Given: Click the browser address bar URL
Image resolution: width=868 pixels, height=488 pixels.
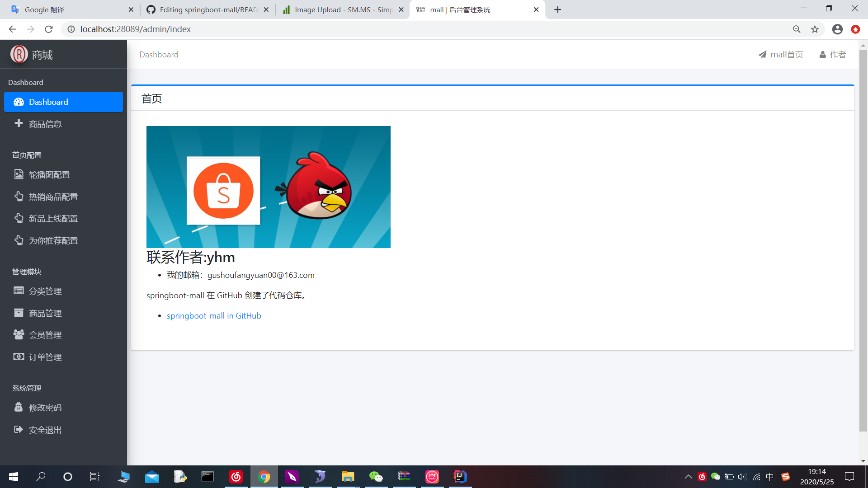Looking at the screenshot, I should [135, 29].
